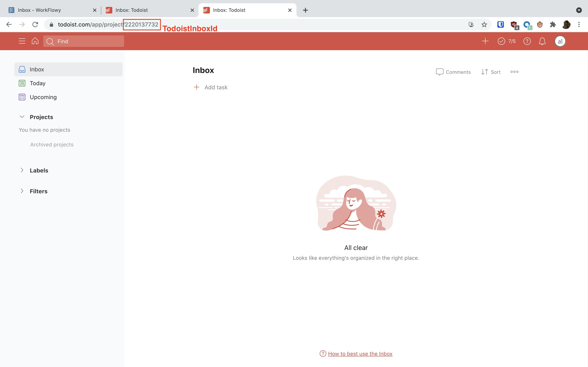
Task: Click the Find search field
Action: click(87, 41)
